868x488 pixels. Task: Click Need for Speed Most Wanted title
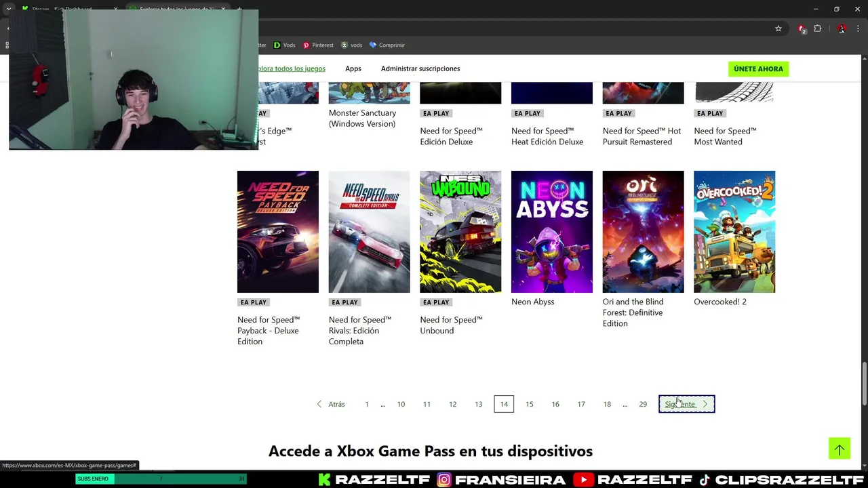pyautogui.click(x=725, y=136)
